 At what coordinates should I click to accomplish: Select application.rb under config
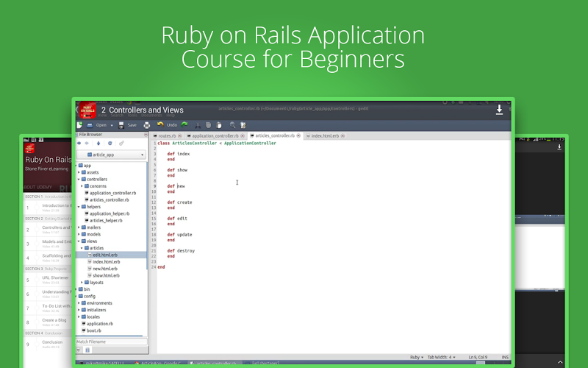[100, 324]
